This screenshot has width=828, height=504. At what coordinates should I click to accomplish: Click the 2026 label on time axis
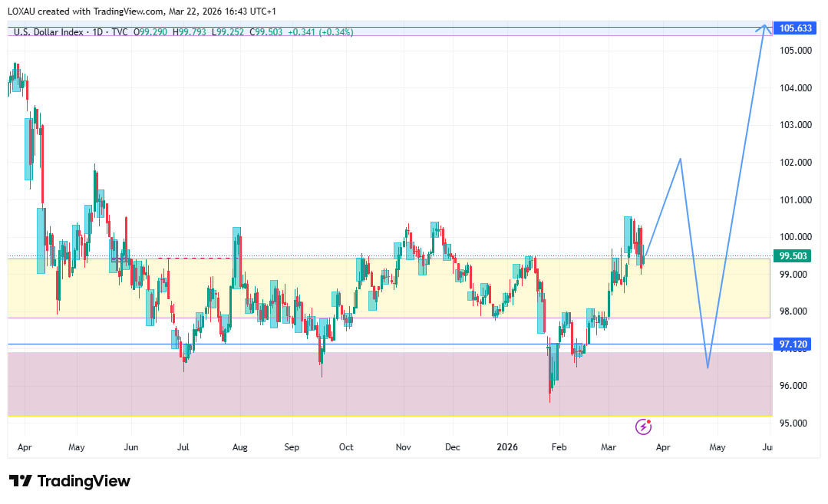coord(507,446)
